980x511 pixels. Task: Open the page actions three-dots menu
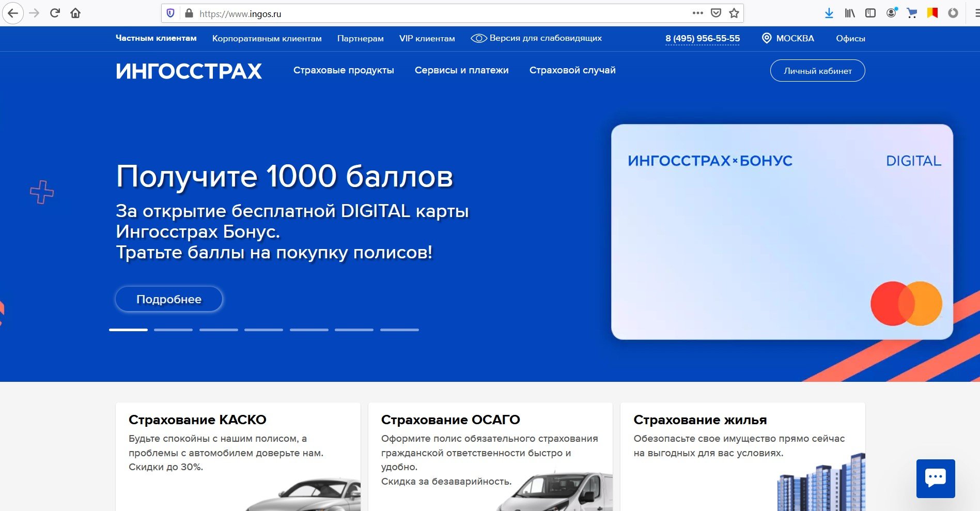(698, 13)
